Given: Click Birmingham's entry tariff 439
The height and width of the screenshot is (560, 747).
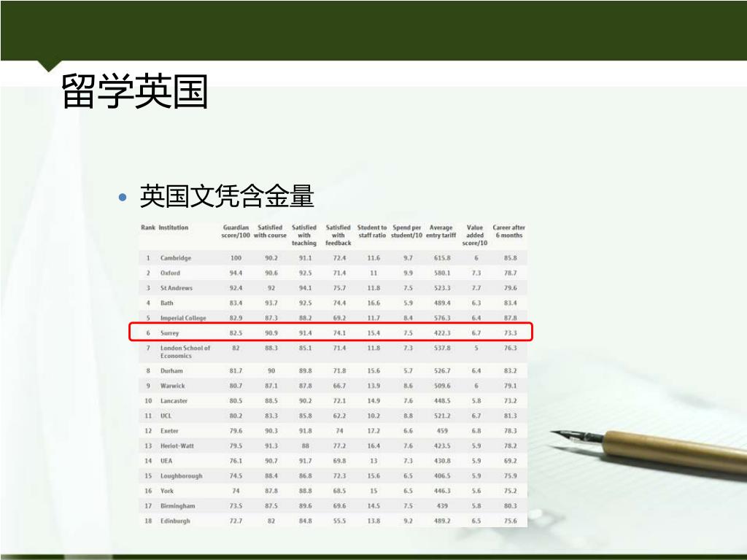Looking at the screenshot, I should click(442, 506).
